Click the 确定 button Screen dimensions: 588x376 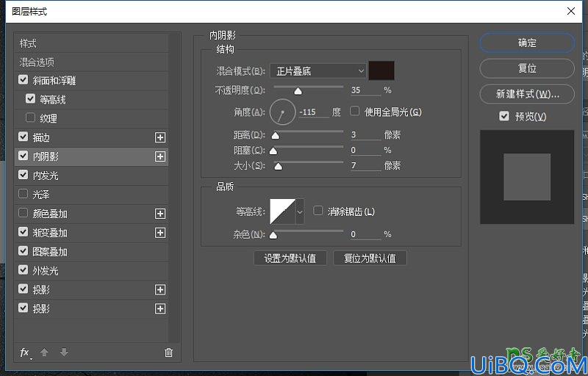coord(527,43)
